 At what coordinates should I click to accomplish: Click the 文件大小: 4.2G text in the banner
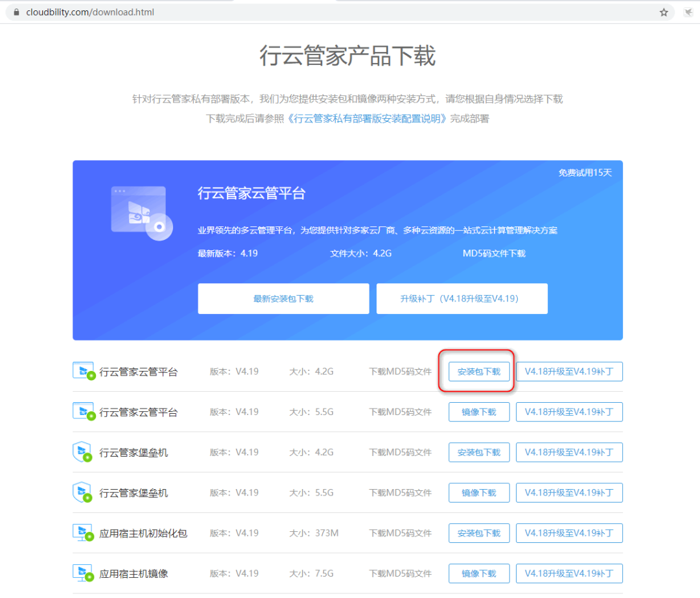point(361,254)
